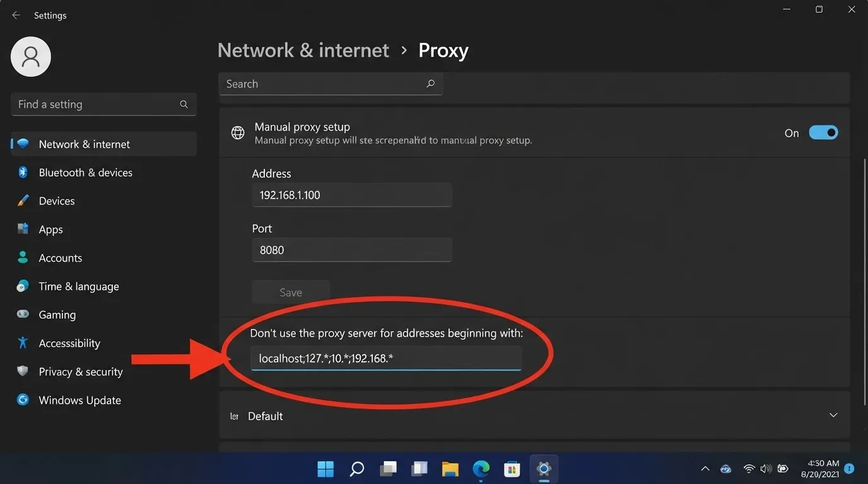Click the Apps icon in sidebar
The height and width of the screenshot is (484, 868).
(23, 229)
